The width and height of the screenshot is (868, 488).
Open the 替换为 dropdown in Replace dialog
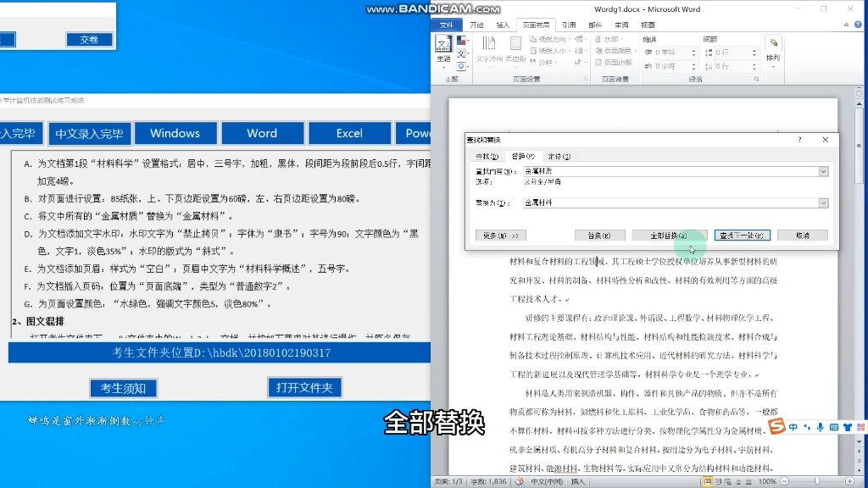[x=824, y=203]
